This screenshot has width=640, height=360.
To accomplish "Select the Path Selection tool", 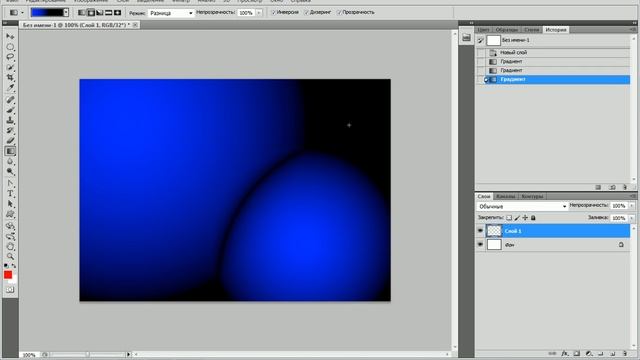I will click(10, 204).
